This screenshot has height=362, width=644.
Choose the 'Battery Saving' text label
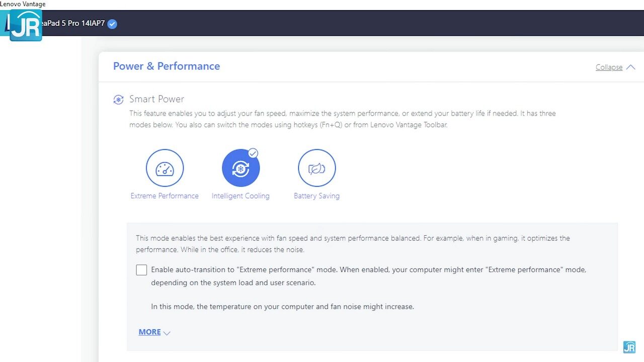tap(316, 196)
